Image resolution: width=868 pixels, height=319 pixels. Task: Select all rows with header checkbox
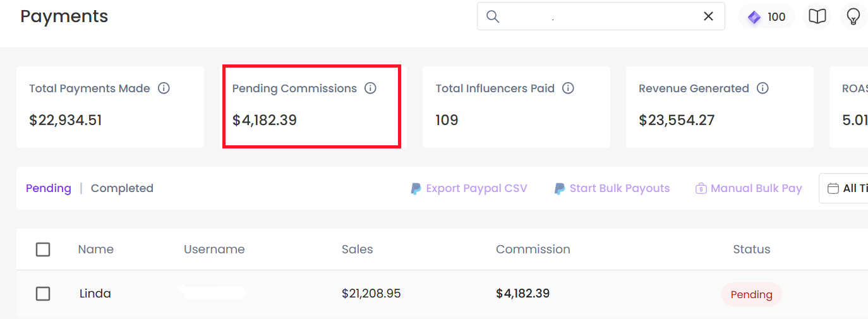(43, 250)
